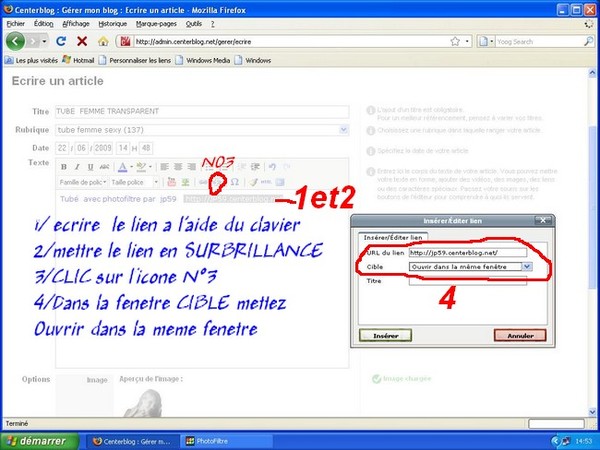
Task: Click the highlight color marker icon
Action: point(141,167)
